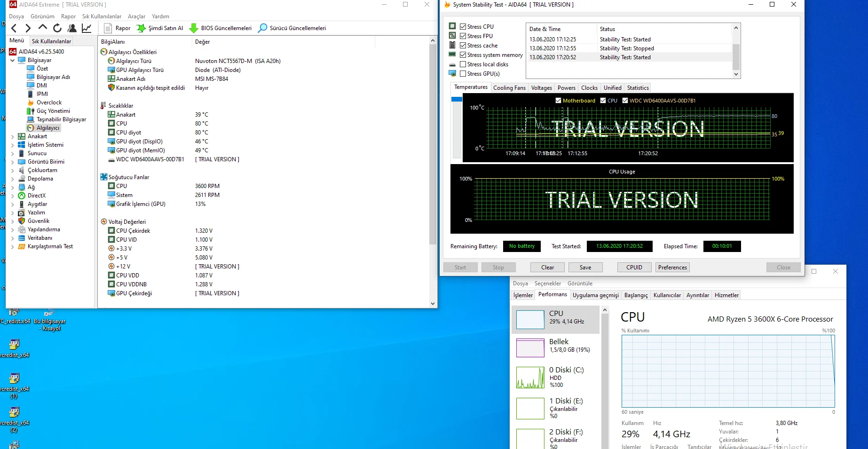Click the Up arrow navigation icon
This screenshot has width=868, height=449.
pyautogui.click(x=43, y=28)
